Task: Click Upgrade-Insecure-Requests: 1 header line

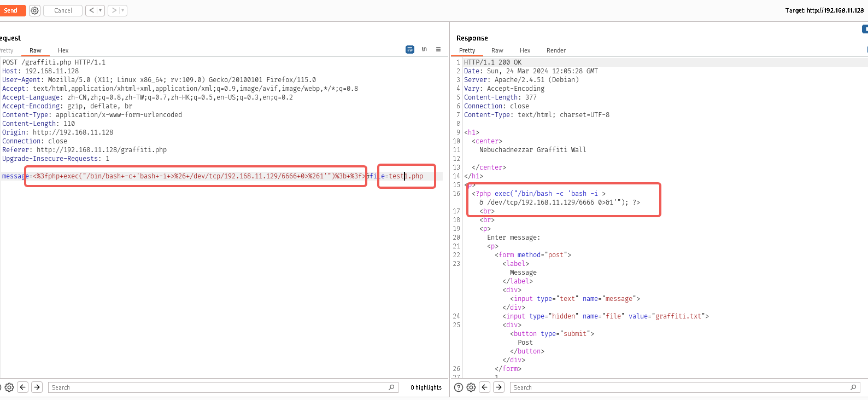Action: tap(56, 159)
